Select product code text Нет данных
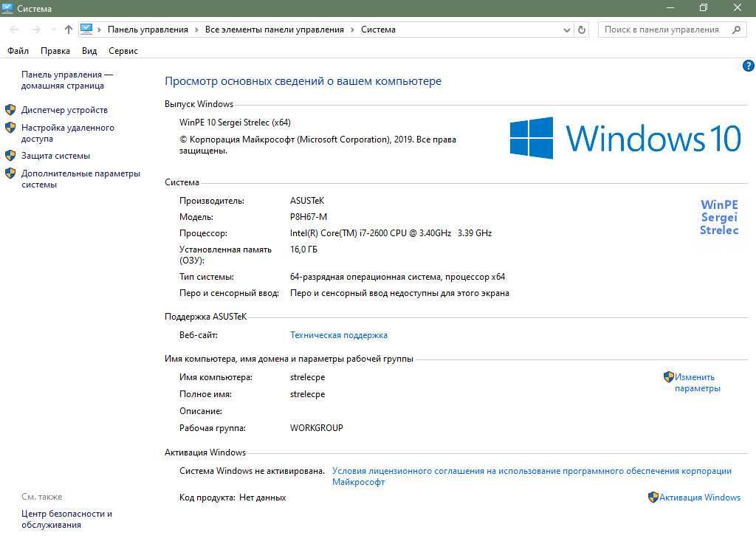 (263, 497)
